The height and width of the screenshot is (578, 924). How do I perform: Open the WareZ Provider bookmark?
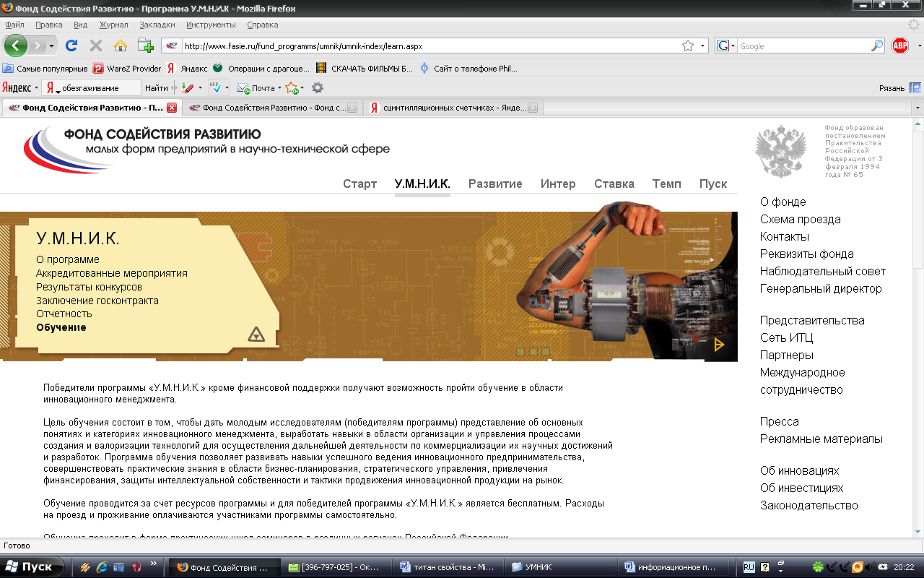tap(128, 69)
